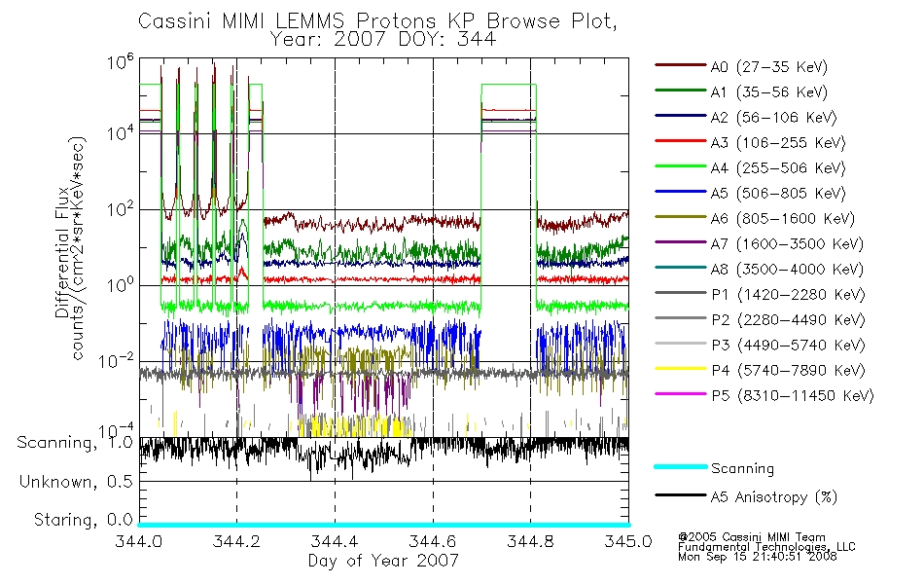Viewport: 924px width, 584px height.
Task: Click the A0 (27-35 KeV) legend swatch
Action: pos(681,65)
